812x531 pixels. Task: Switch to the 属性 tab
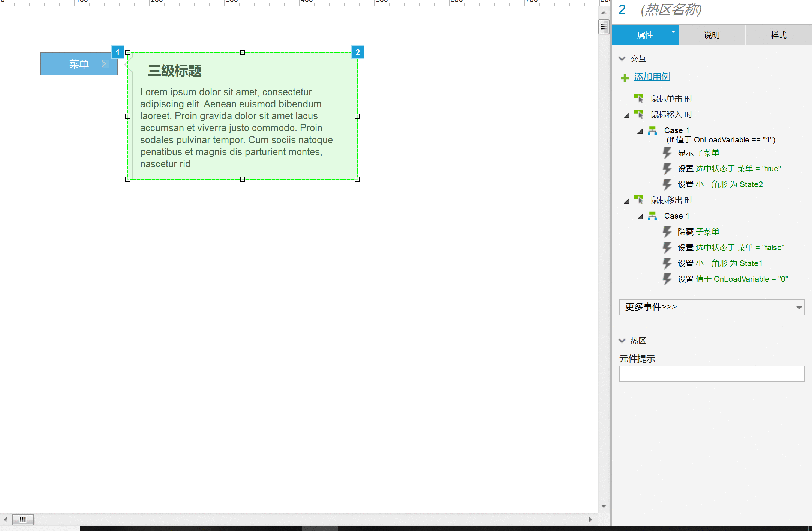[645, 35]
